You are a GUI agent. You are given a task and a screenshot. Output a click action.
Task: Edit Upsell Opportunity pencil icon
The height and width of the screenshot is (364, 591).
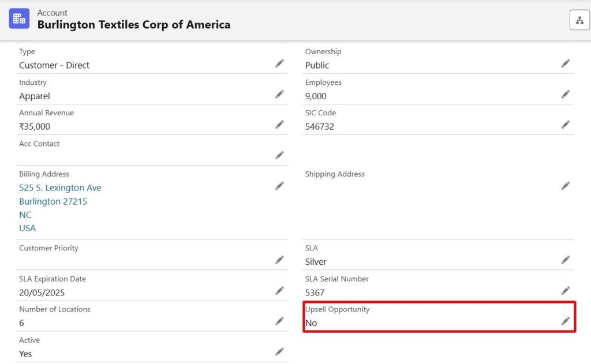pos(566,321)
